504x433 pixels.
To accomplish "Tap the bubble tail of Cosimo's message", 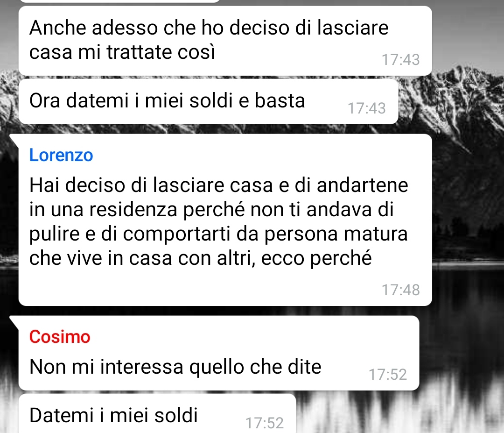I will [x=14, y=320].
